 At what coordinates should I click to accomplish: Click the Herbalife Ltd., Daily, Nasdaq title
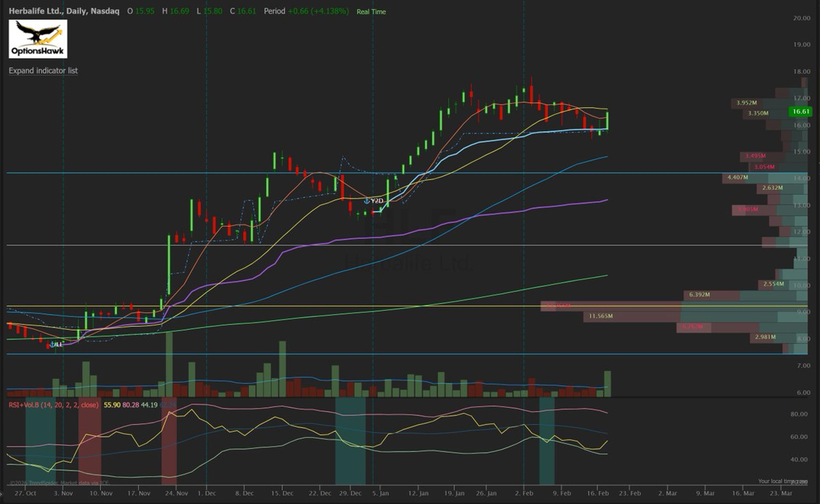click(x=64, y=11)
